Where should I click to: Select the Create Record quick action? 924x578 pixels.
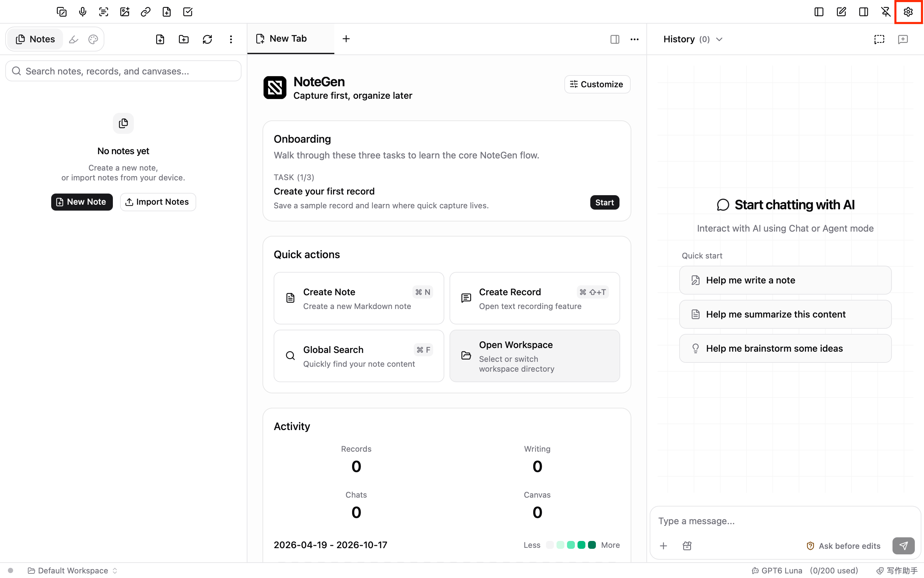[535, 298]
